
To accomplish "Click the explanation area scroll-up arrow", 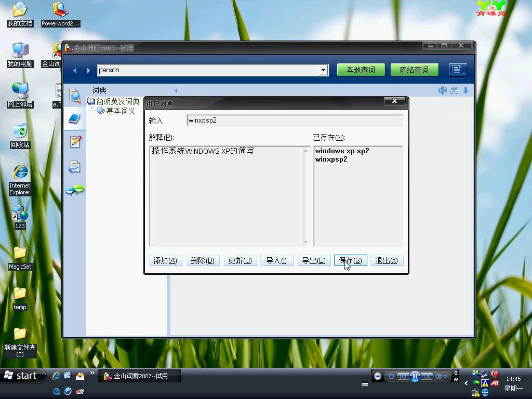I will coord(305,151).
